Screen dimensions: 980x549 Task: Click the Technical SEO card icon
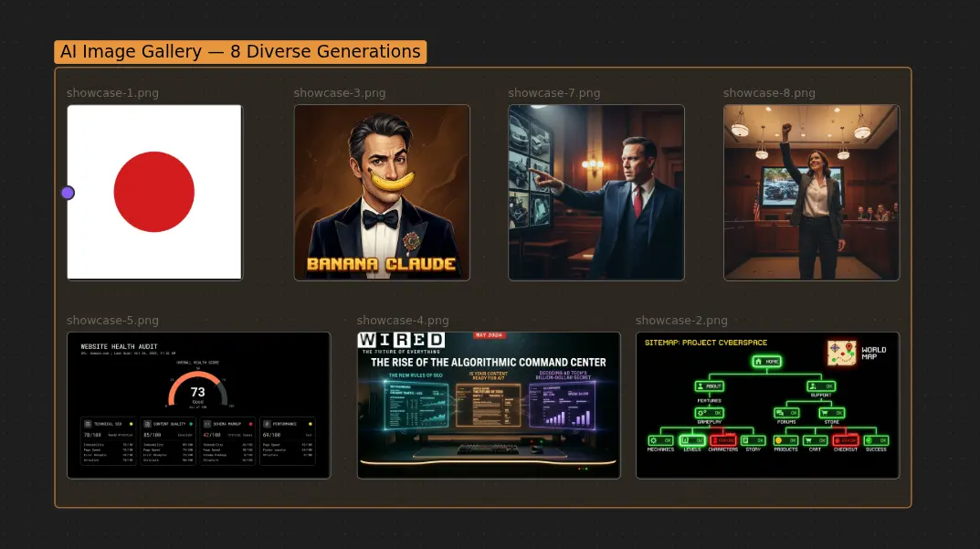pyautogui.click(x=89, y=424)
